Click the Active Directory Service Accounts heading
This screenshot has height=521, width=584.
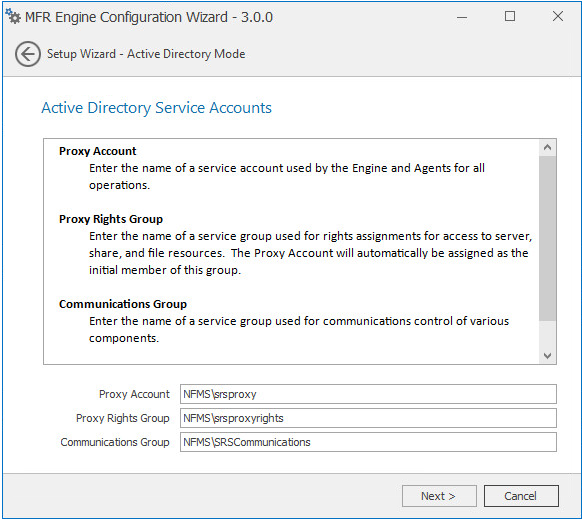click(x=156, y=108)
